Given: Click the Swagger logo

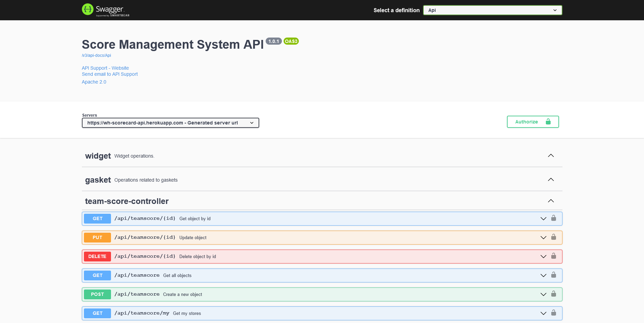Looking at the screenshot, I should (x=106, y=10).
